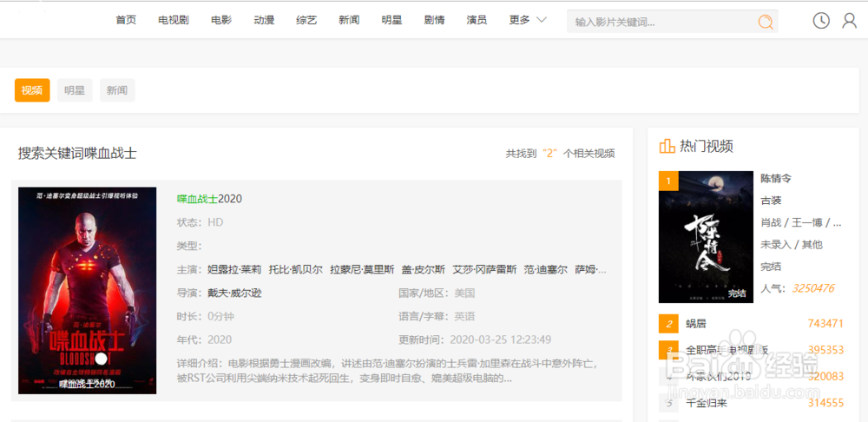Screen dimensions: 868x422
Task: Click the update time 2020-03-25 12:23:49
Action: click(x=501, y=340)
